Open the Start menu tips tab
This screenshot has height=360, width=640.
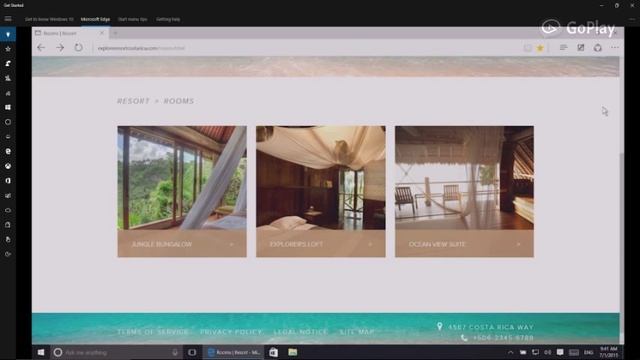tap(132, 19)
